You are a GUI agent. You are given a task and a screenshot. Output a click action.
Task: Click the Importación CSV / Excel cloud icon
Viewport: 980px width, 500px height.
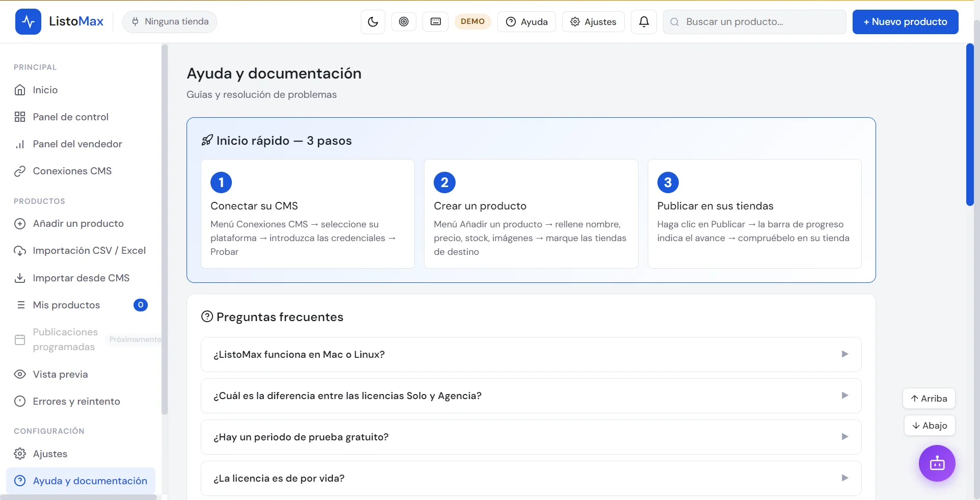pyautogui.click(x=20, y=251)
